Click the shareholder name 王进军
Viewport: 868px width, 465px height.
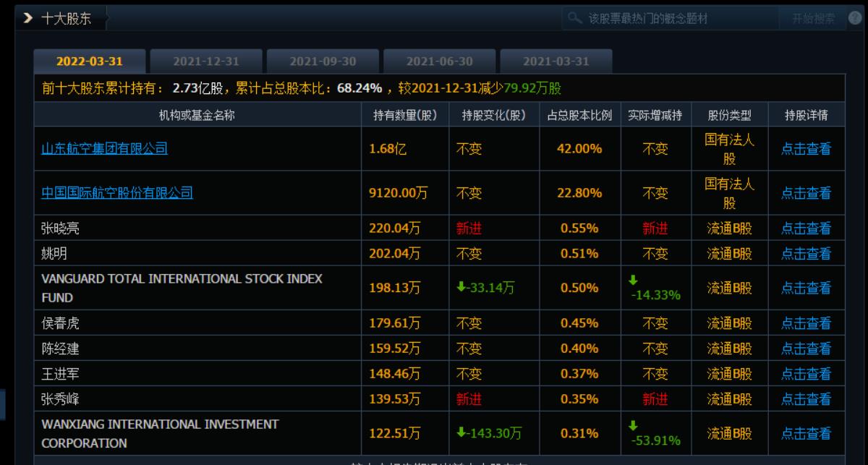[x=60, y=374]
